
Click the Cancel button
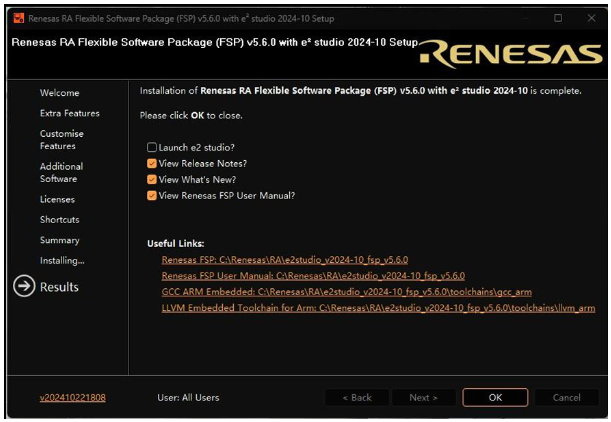tap(566, 397)
